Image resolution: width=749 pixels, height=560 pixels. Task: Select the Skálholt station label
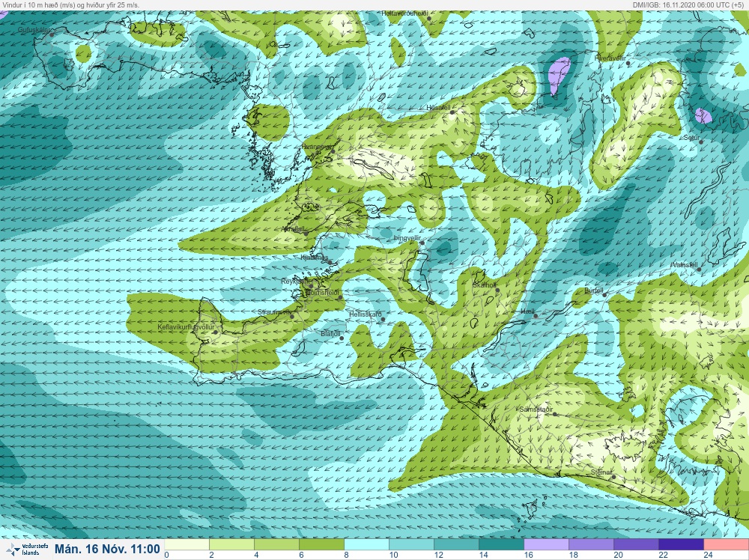(x=484, y=285)
